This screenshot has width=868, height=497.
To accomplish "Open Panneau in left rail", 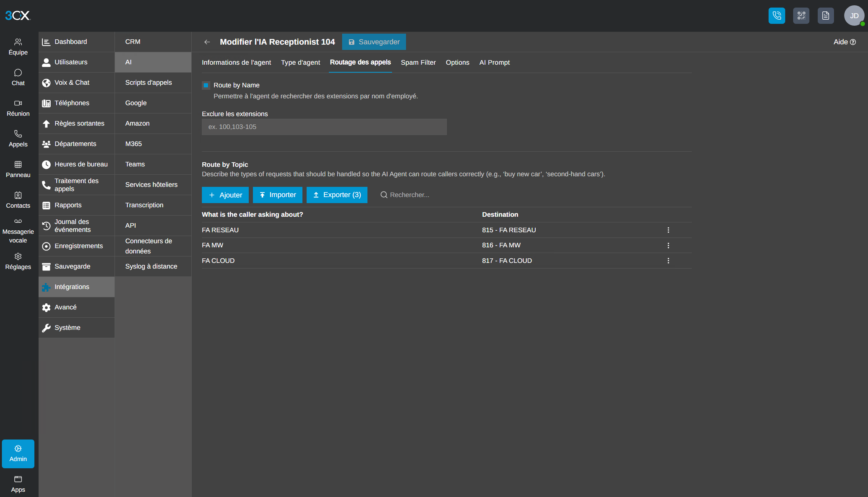I will pos(18,169).
